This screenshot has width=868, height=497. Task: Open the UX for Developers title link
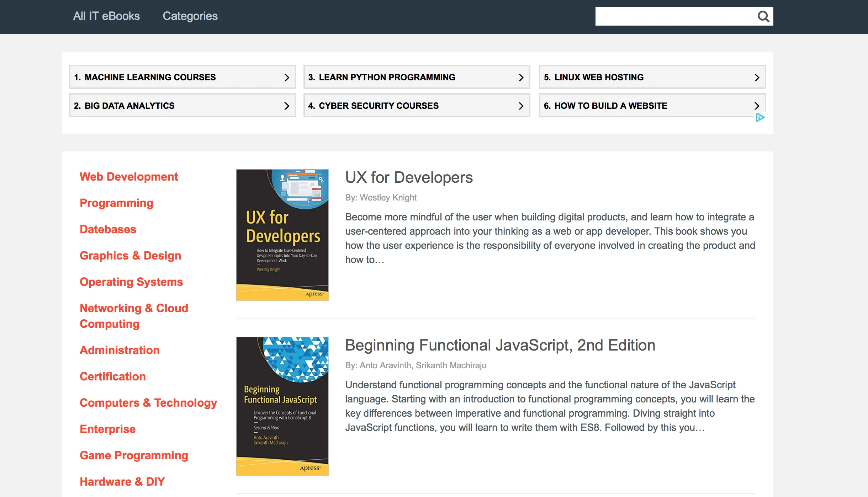pos(409,177)
